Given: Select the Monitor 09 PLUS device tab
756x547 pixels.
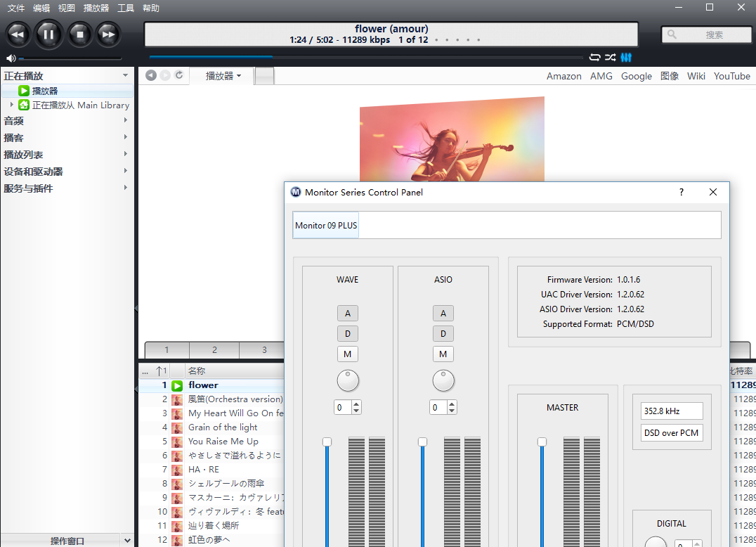Looking at the screenshot, I should pyautogui.click(x=326, y=226).
